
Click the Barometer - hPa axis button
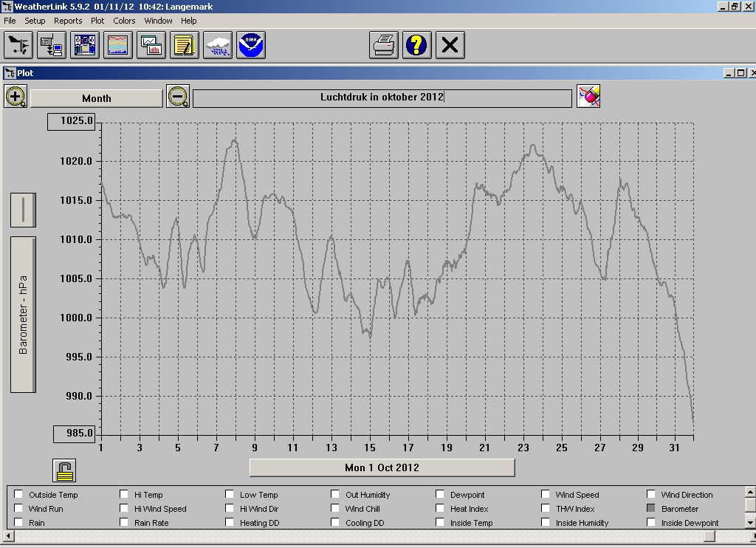tap(23, 315)
